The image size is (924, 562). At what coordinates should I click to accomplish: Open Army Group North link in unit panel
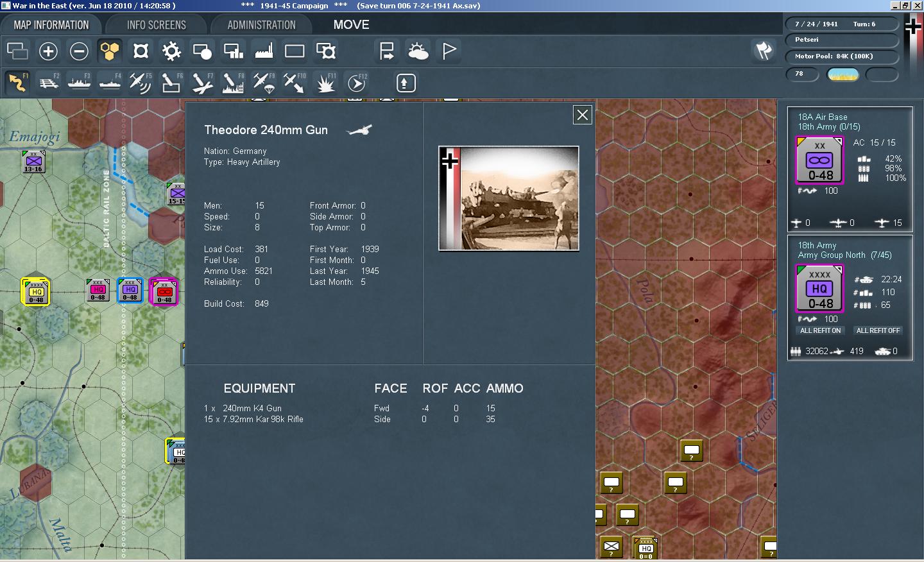pos(832,255)
